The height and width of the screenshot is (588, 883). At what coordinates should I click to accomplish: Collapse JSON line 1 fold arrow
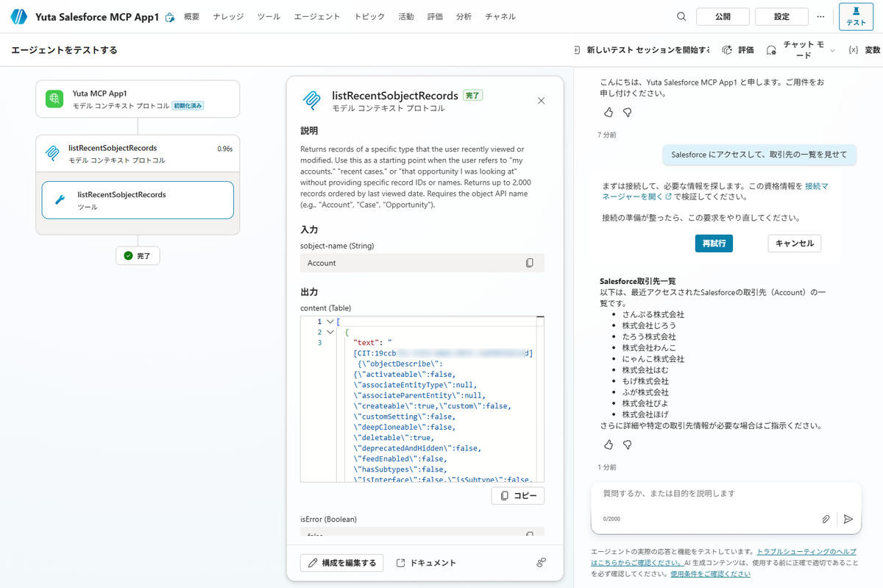[x=330, y=322]
